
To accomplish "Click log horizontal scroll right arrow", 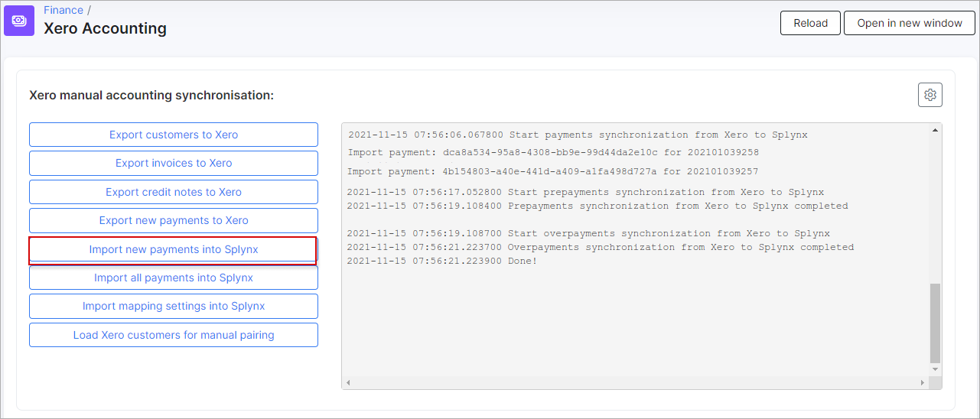I will (923, 382).
